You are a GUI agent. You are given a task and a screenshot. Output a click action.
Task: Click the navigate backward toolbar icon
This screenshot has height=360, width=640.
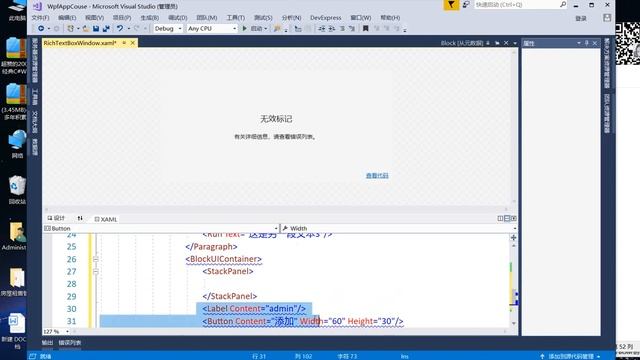point(41,29)
